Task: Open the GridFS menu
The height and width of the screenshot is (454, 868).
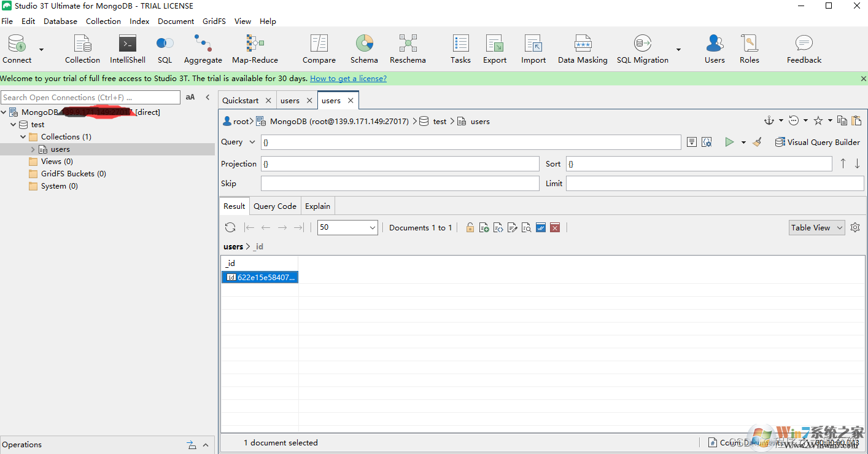Action: tap(214, 21)
